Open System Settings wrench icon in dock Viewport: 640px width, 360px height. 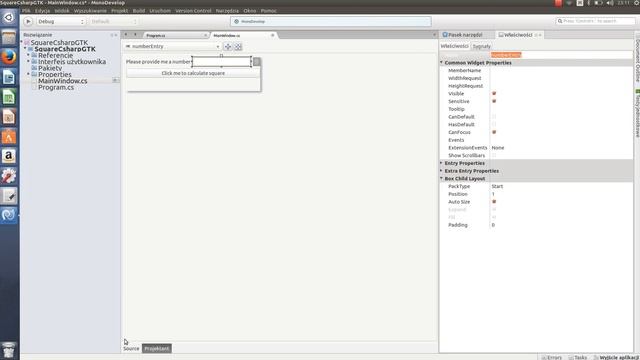9,176
